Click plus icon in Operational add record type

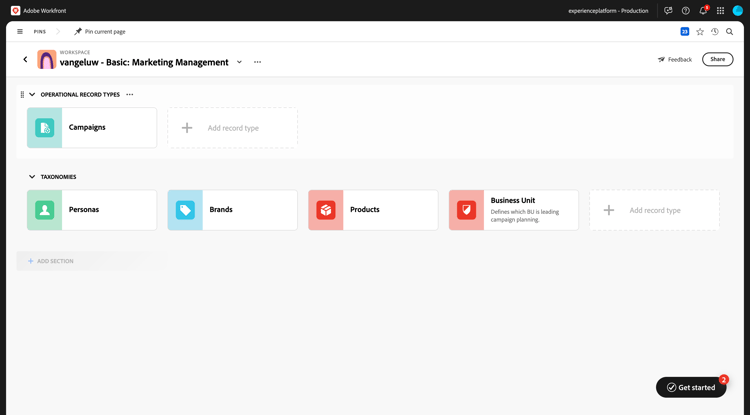pos(187,128)
